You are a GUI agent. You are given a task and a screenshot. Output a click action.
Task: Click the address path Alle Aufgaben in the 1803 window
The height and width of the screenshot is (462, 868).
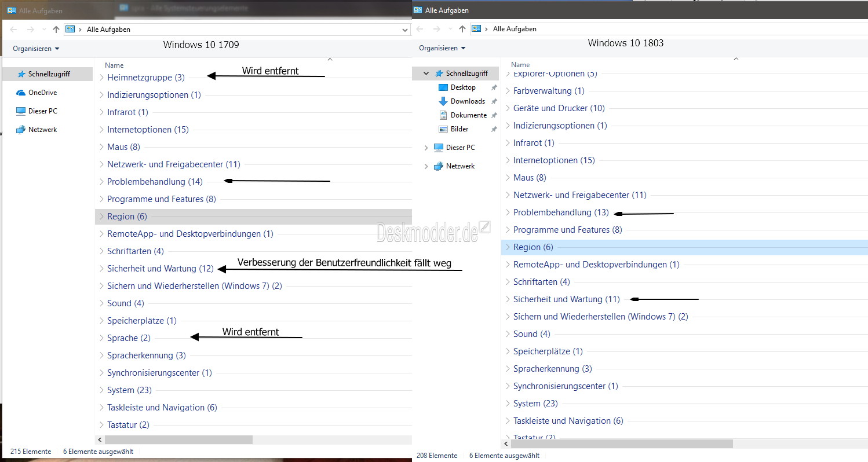click(515, 28)
